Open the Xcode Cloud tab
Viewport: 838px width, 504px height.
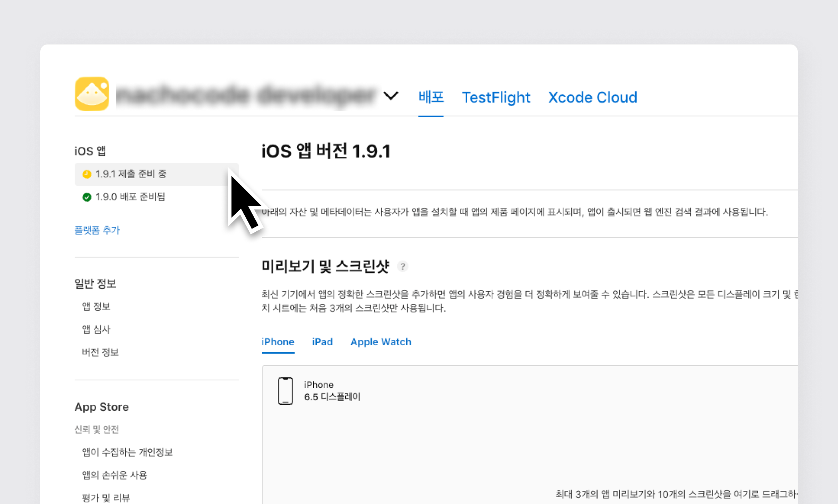[592, 97]
